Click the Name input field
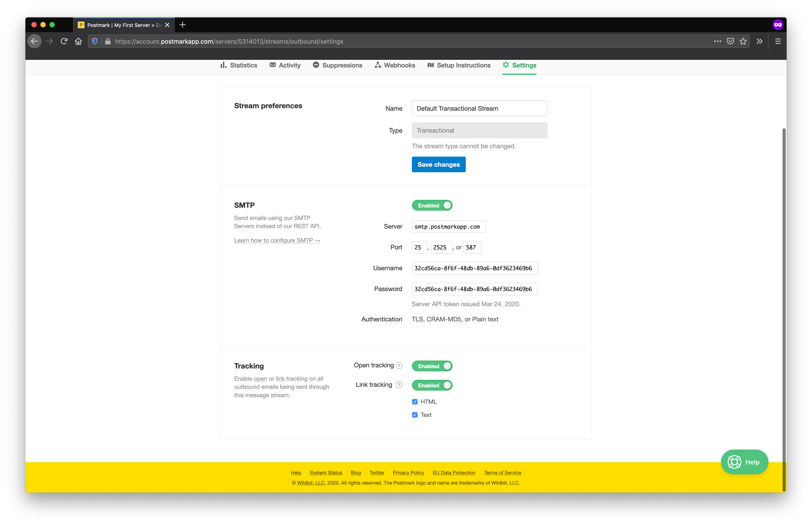 (x=479, y=108)
